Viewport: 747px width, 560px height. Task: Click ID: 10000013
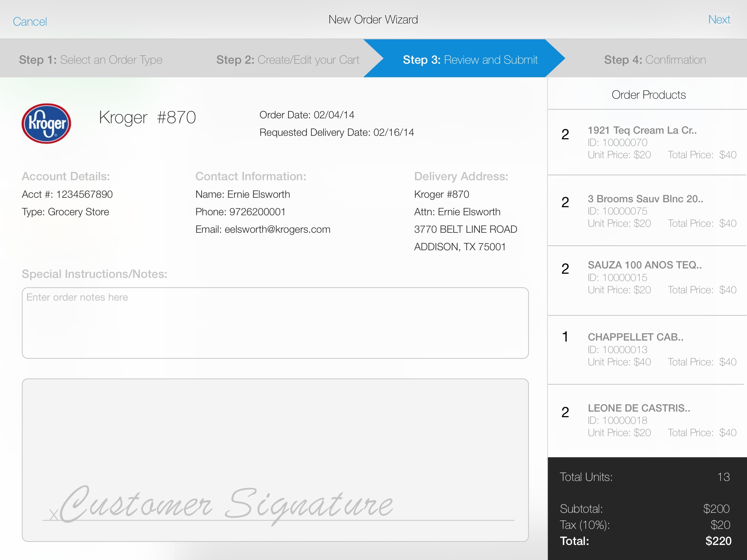pyautogui.click(x=617, y=350)
